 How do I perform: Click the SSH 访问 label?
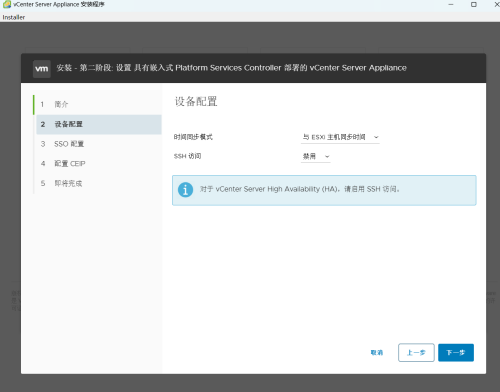pos(187,156)
